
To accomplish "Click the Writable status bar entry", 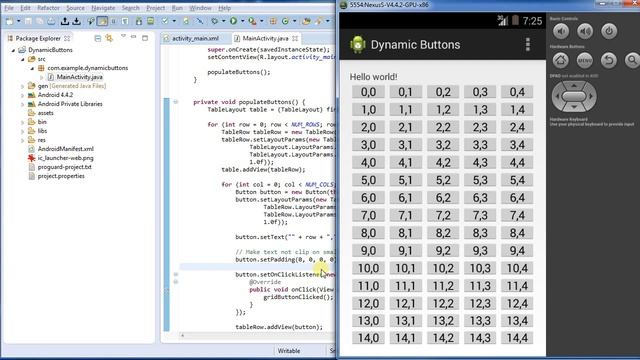I will pos(289,351).
